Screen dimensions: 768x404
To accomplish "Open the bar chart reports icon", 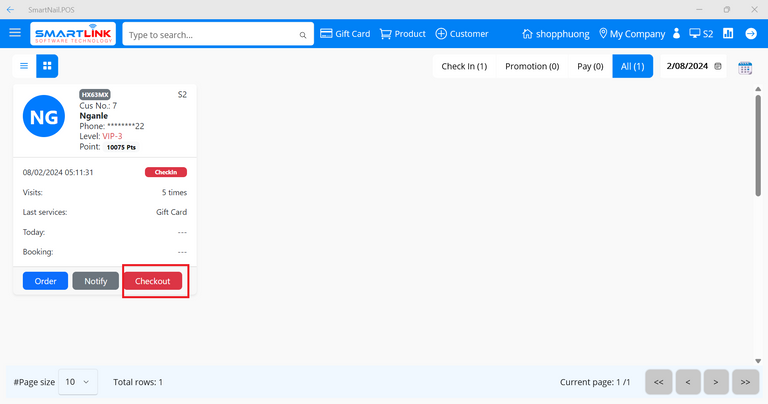I will click(x=728, y=33).
